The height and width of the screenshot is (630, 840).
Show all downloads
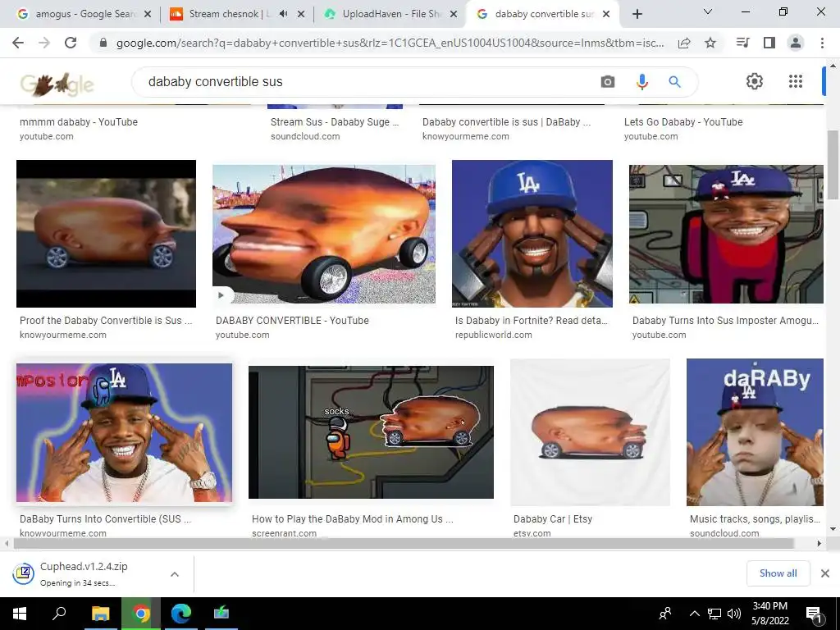pyautogui.click(x=778, y=573)
